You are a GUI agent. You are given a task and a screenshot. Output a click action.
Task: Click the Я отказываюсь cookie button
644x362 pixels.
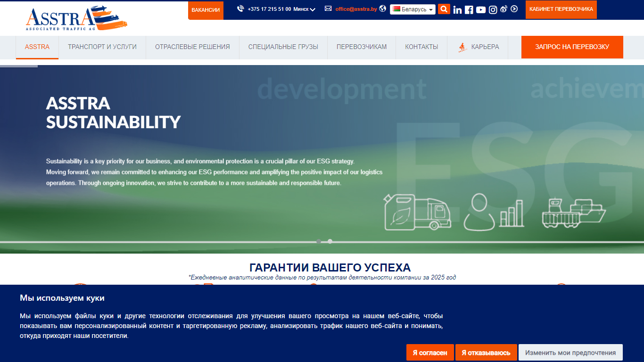point(486,353)
